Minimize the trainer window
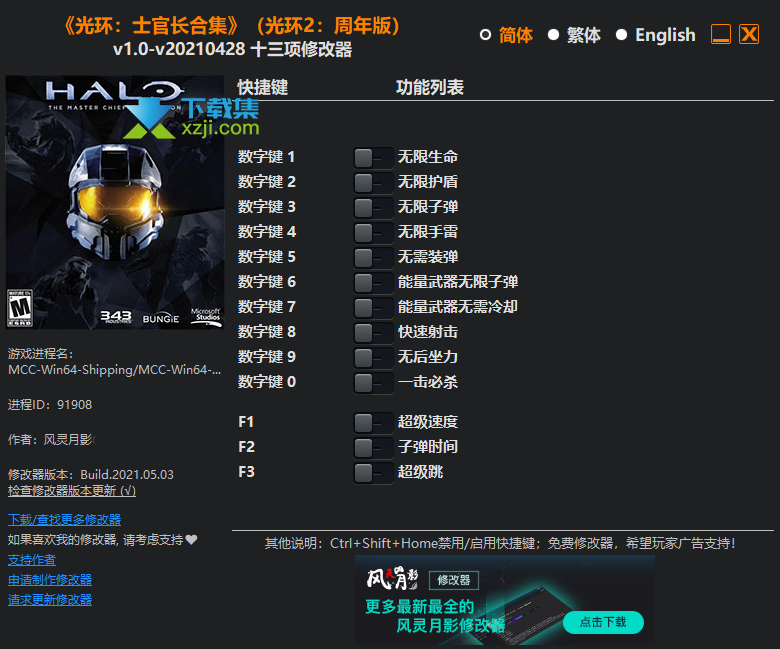Image resolution: width=780 pixels, height=649 pixels. click(721, 34)
